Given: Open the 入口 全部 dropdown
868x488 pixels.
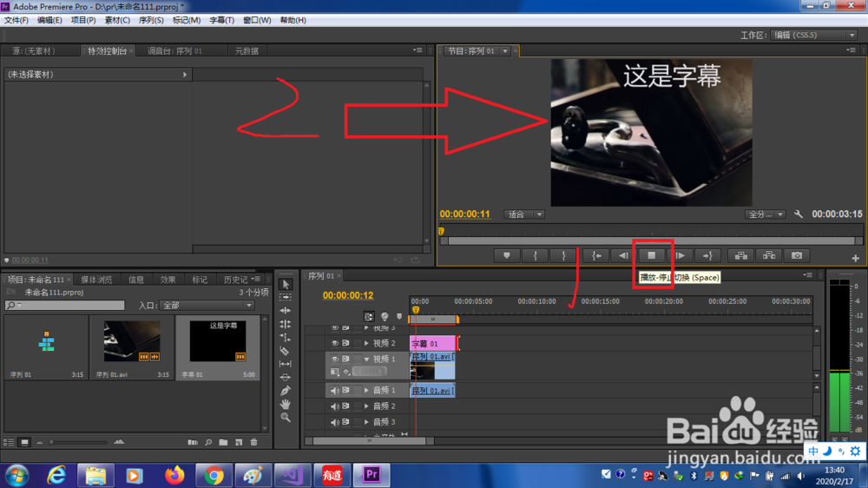Looking at the screenshot, I should (x=207, y=305).
